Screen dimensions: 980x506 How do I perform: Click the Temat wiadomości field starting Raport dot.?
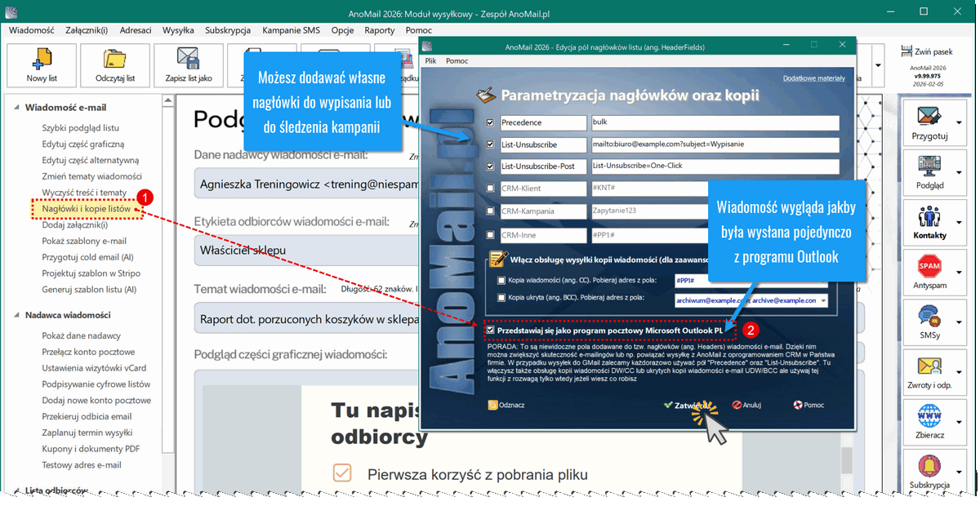[306, 319]
